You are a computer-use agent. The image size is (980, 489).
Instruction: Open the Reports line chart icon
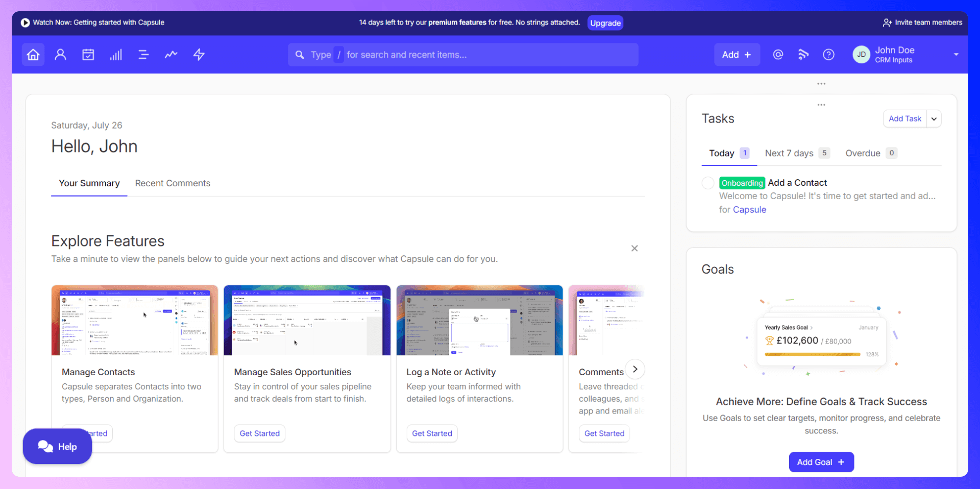pyautogui.click(x=171, y=55)
